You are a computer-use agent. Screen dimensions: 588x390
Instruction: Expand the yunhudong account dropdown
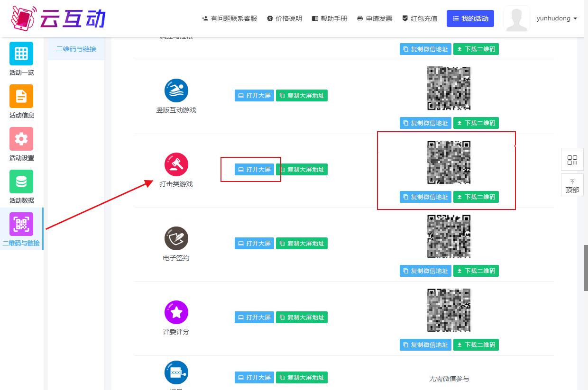click(x=557, y=18)
